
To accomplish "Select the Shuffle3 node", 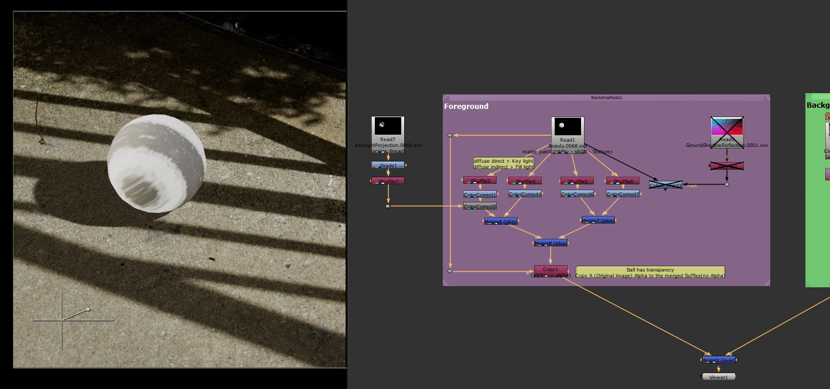I will pyautogui.click(x=480, y=180).
